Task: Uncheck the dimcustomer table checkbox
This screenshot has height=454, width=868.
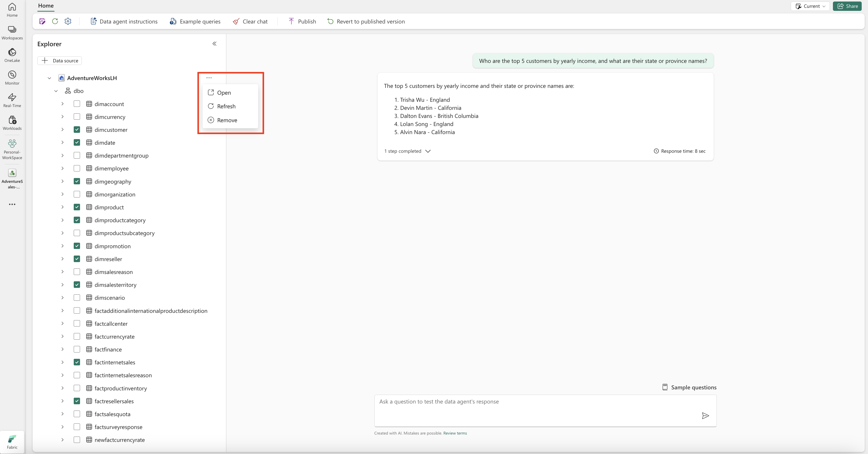Action: 77,130
